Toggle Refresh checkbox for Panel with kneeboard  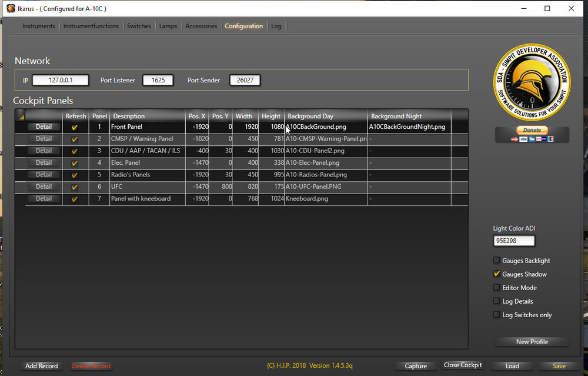click(75, 199)
